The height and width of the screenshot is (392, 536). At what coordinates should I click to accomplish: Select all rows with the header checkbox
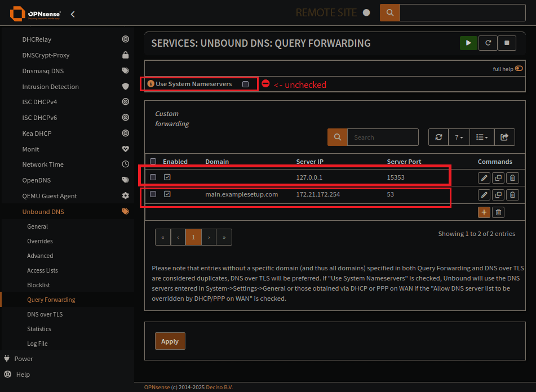tap(153, 162)
